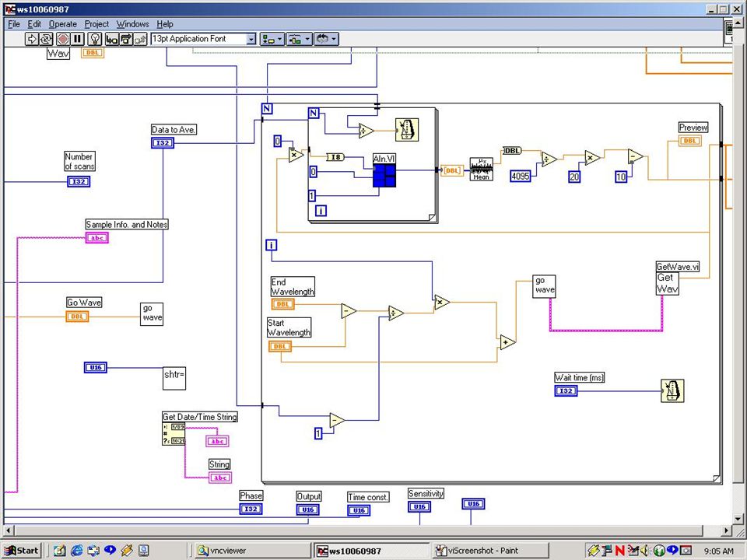
Task: Click horizontal scrollbar right arrow
Action: tap(726, 530)
